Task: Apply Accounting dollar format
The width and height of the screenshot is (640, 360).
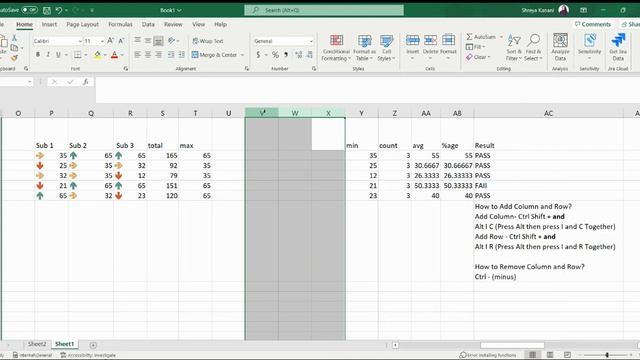Action: [x=258, y=54]
